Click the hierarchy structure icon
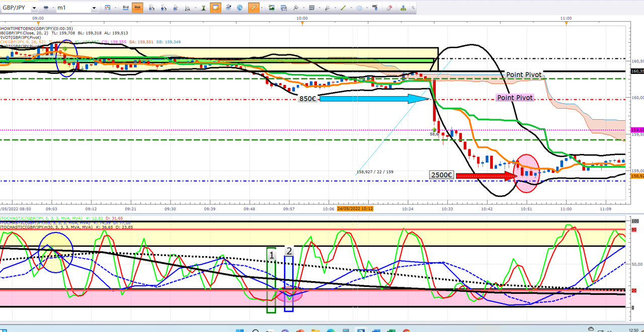This screenshot has height=332, width=644. (404, 8)
